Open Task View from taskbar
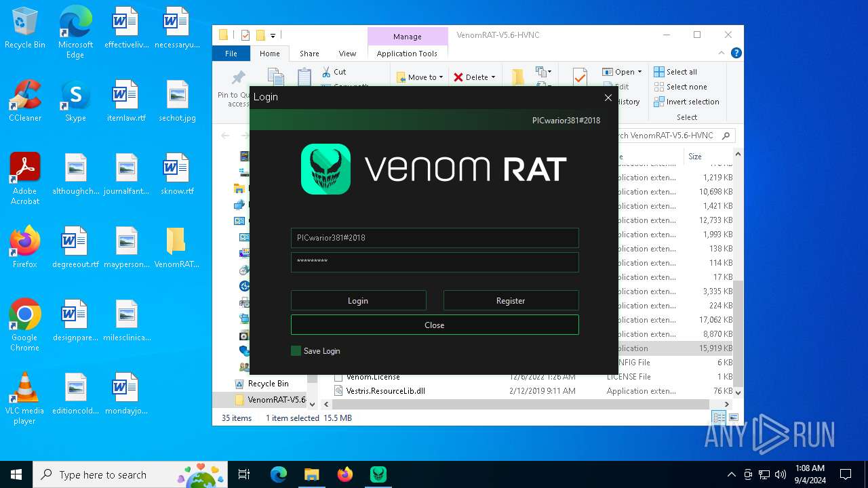 [x=244, y=474]
